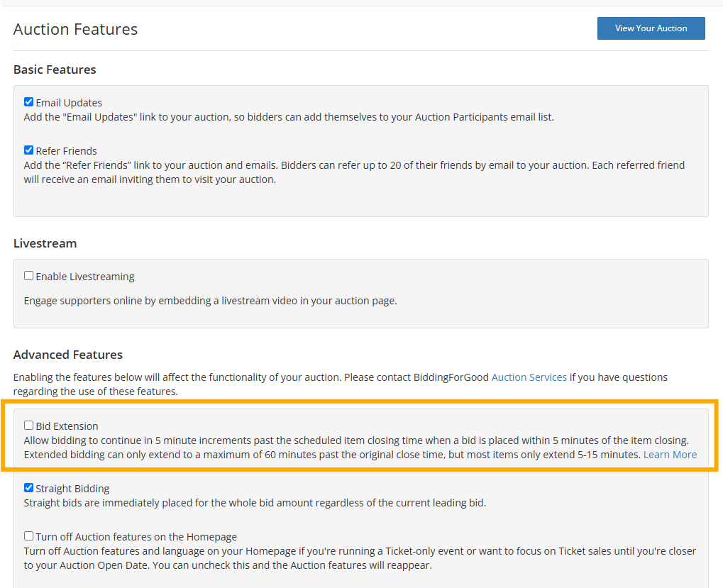This screenshot has height=588, width=723.
Task: Click the Livestream section heading
Action: (45, 243)
